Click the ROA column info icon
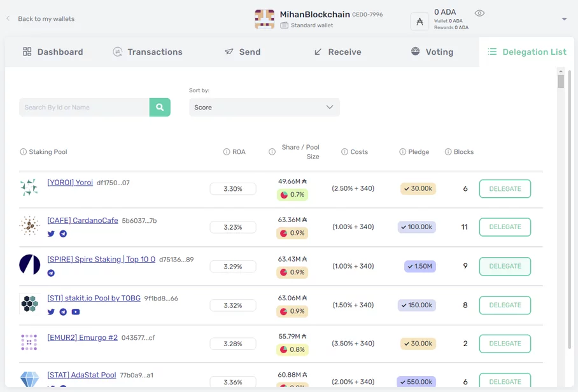578x392 pixels. (227, 152)
